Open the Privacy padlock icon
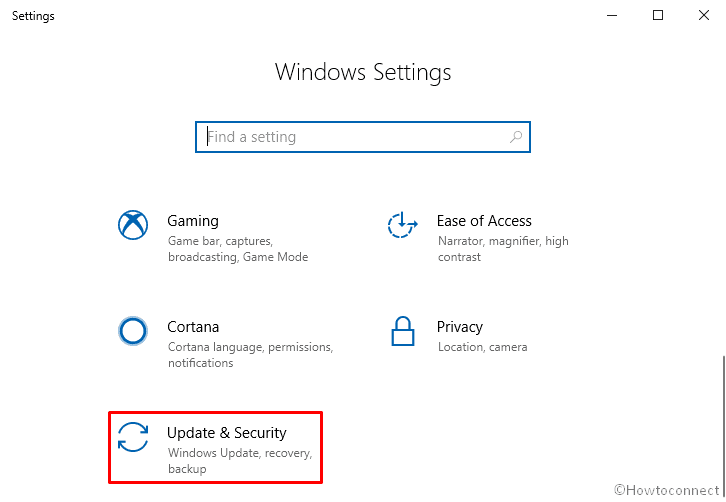The image size is (726, 502). click(x=402, y=331)
